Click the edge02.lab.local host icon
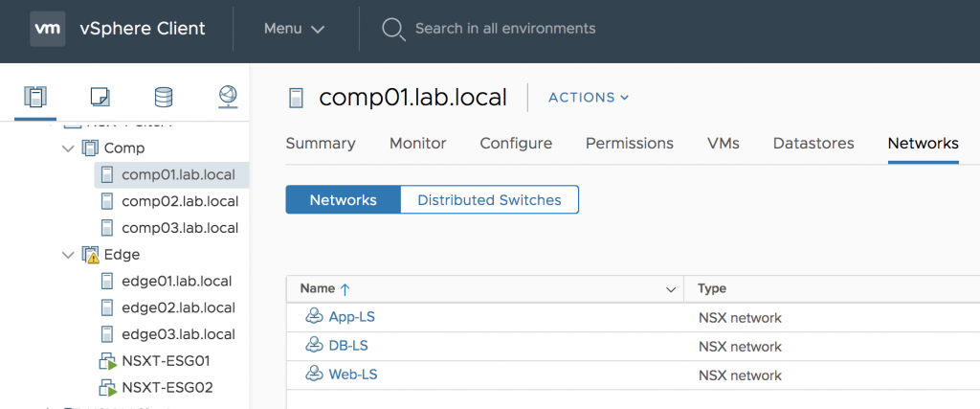The height and width of the screenshot is (409, 980). tap(107, 307)
